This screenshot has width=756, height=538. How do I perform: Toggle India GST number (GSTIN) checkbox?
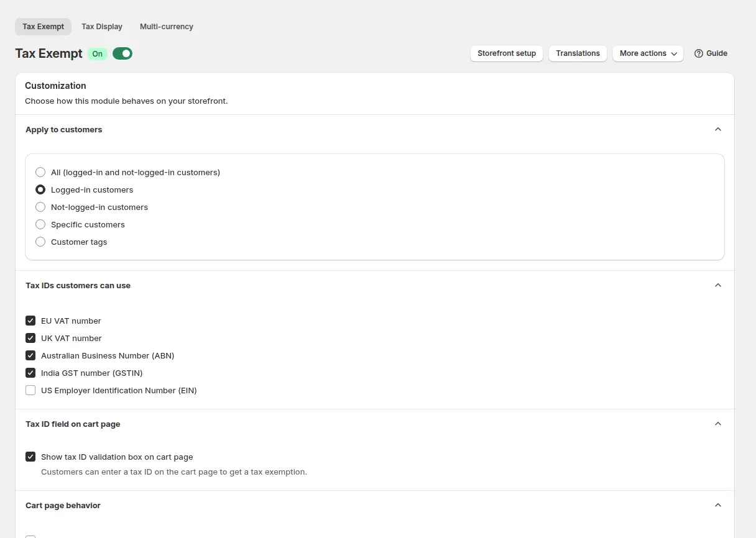(30, 373)
